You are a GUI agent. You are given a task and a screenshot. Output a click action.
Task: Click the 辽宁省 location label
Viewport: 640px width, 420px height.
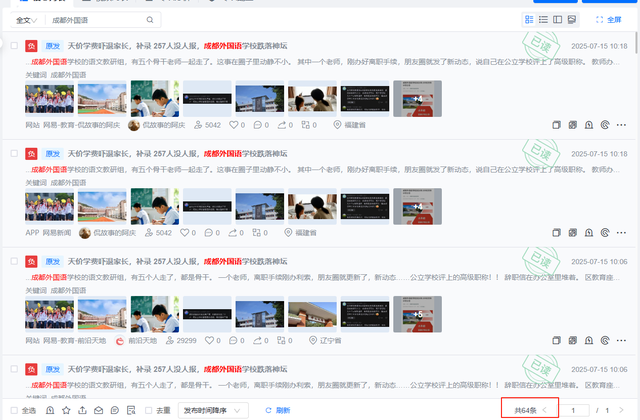[x=325, y=340]
